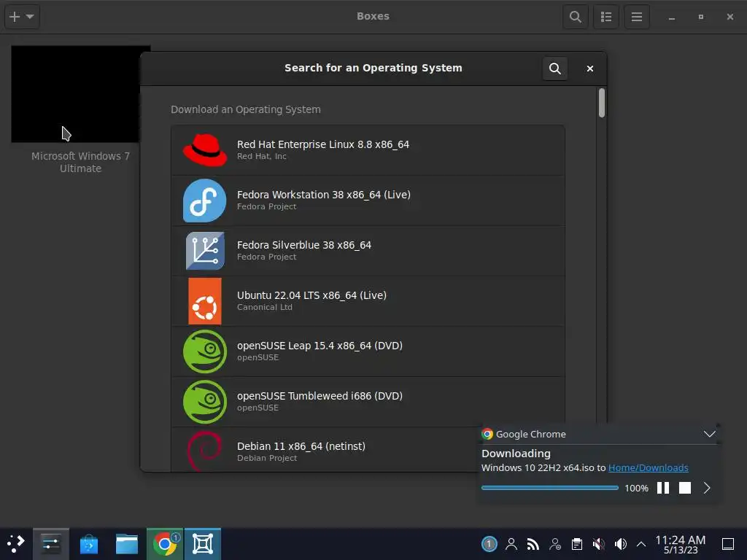Expand hidden system tray icons arrow

click(641, 544)
